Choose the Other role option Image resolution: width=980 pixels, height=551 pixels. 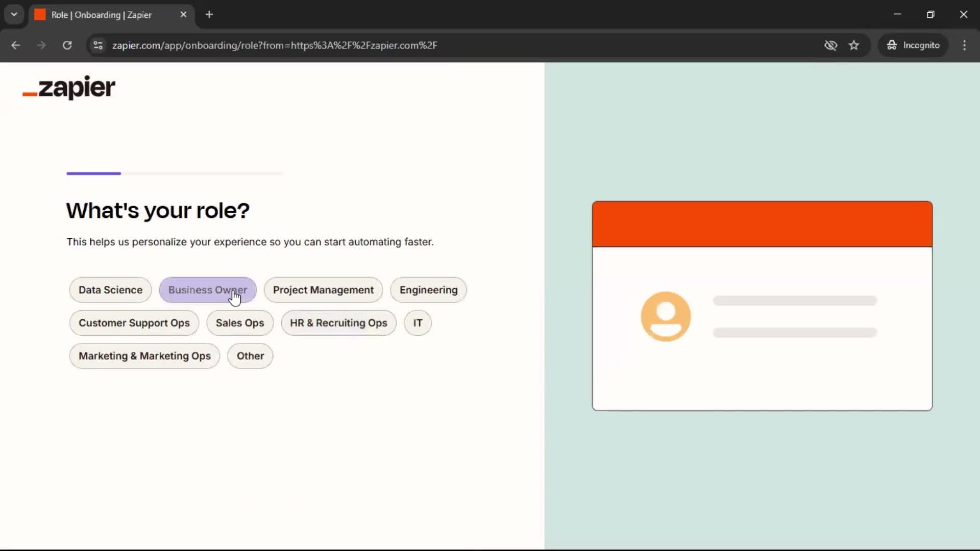pos(250,356)
